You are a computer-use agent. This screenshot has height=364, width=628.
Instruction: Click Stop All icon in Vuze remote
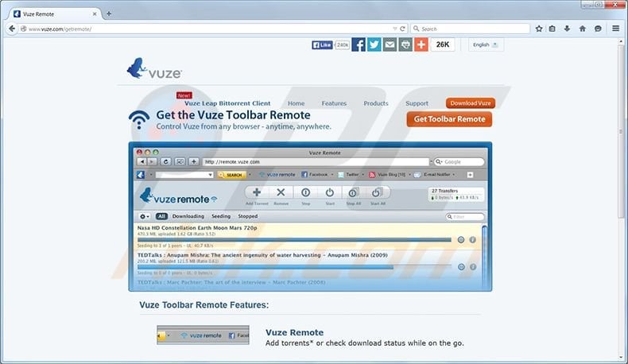pos(353,192)
